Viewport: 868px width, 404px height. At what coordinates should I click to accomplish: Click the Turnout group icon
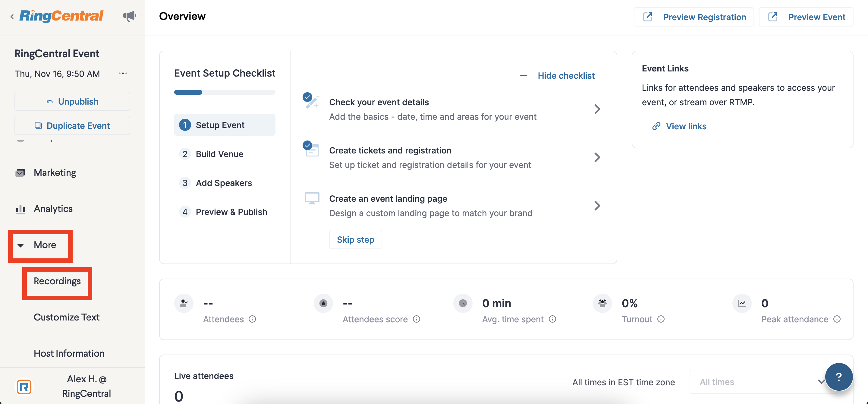[x=602, y=303]
